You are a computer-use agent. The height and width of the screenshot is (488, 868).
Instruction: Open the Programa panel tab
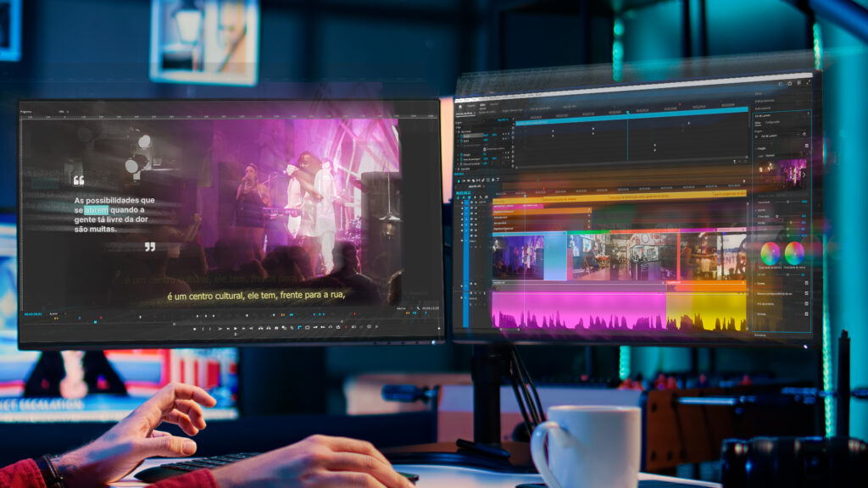point(25,111)
